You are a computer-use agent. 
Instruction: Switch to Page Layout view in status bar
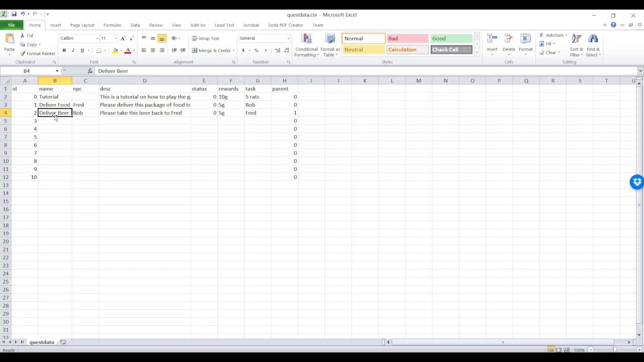[x=558, y=350]
